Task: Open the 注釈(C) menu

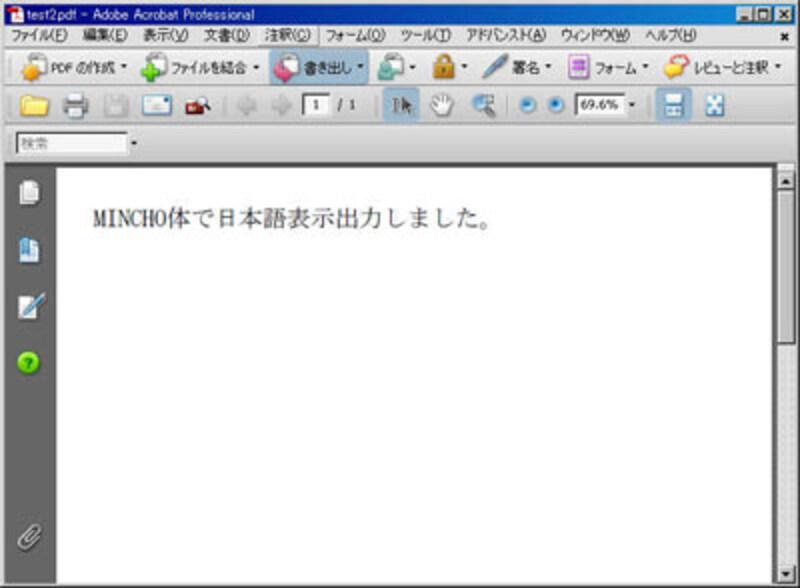Action: (x=287, y=35)
